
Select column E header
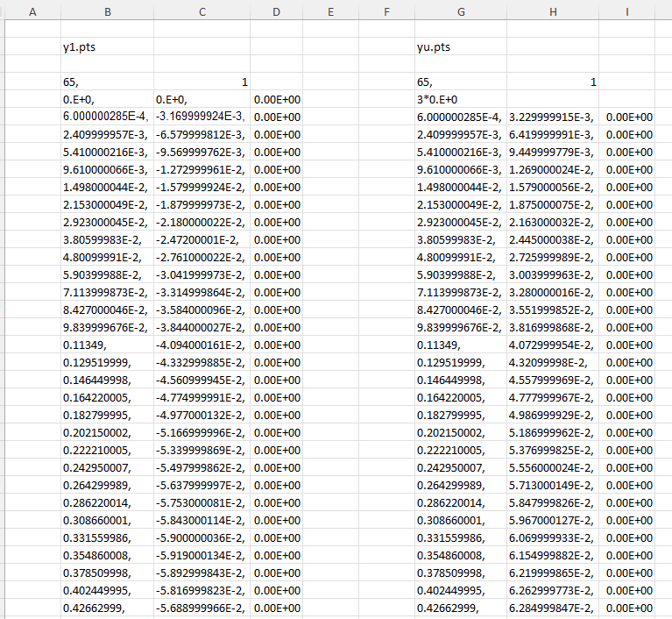pos(331,12)
